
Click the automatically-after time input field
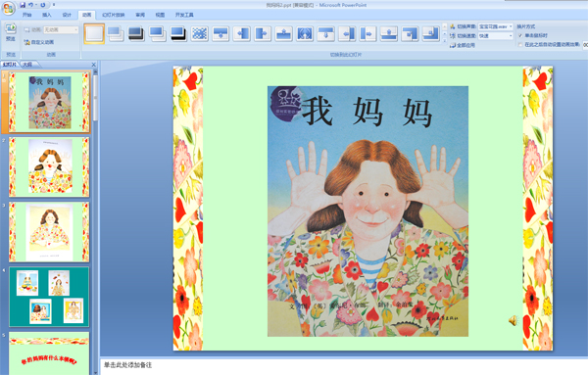click(585, 45)
